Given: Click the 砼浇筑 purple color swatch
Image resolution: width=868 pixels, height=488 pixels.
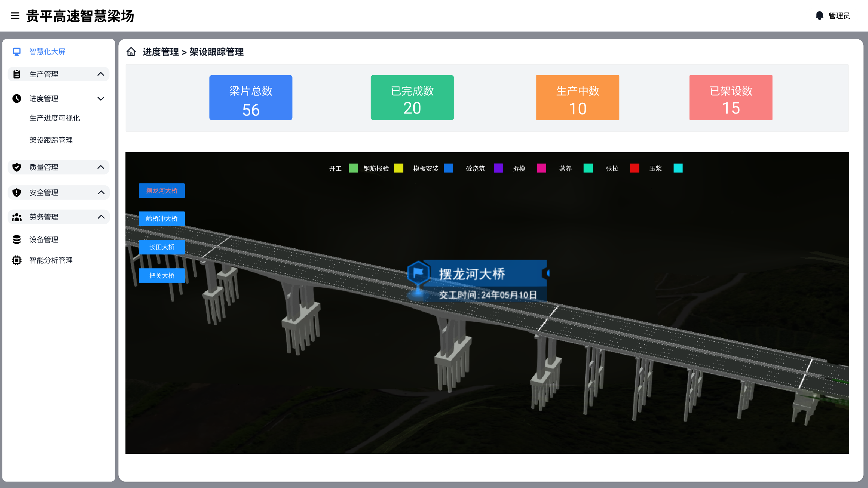Looking at the screenshot, I should pos(498,168).
